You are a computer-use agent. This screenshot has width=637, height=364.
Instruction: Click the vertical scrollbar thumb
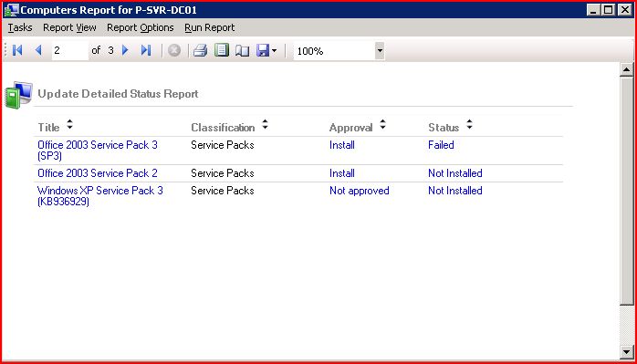coord(626,190)
